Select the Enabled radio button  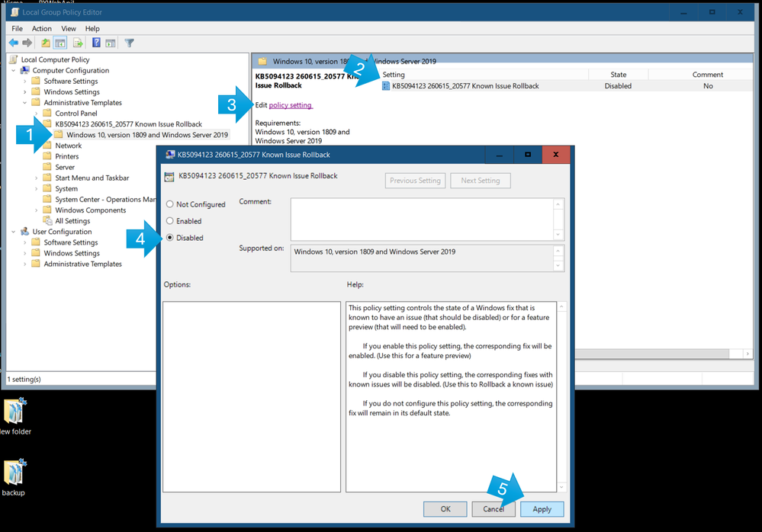point(169,221)
